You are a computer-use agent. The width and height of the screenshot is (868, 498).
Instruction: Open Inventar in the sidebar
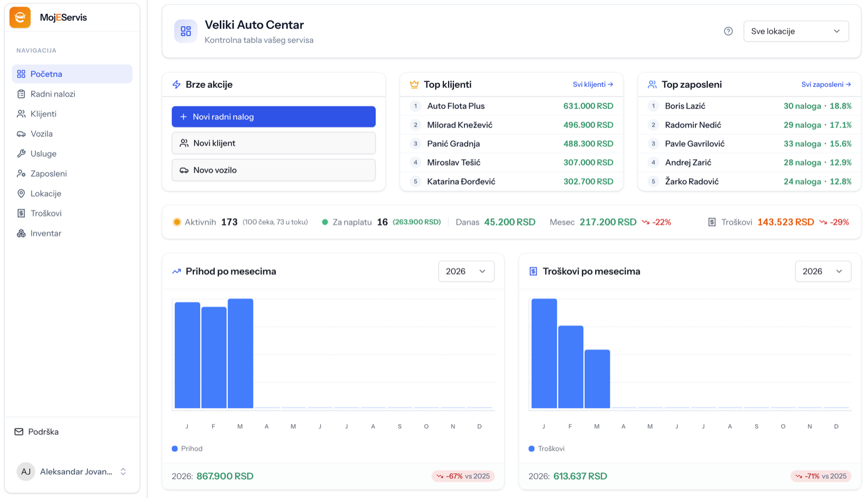(x=72, y=233)
